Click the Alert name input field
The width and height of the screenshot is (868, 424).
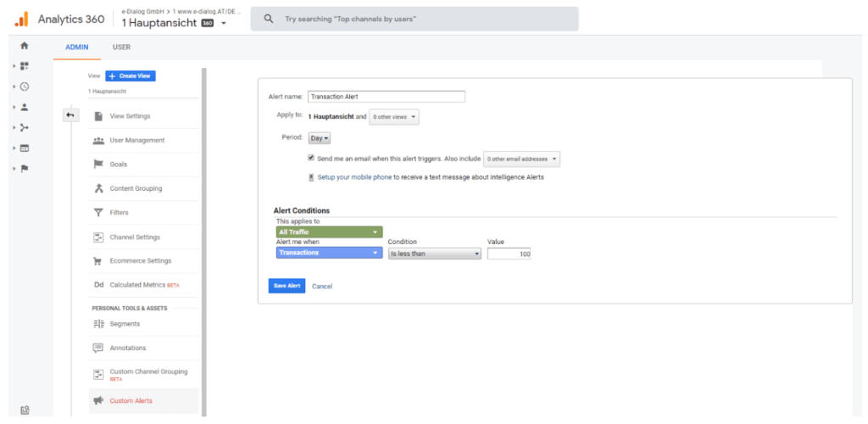(x=386, y=97)
